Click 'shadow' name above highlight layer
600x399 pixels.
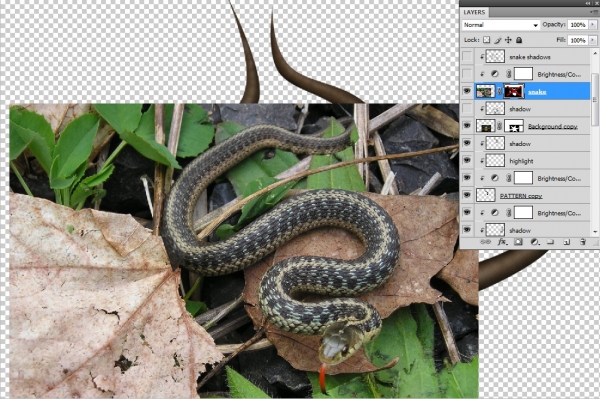[x=520, y=144]
